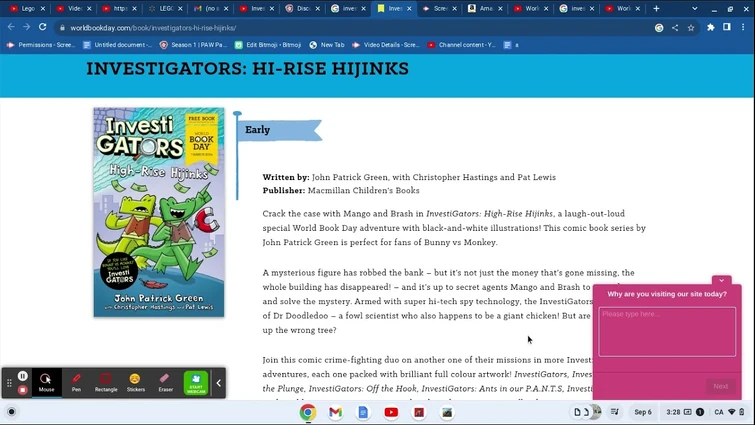Open the gallery image app on shelf
This screenshot has height=425, width=755.
(447, 412)
